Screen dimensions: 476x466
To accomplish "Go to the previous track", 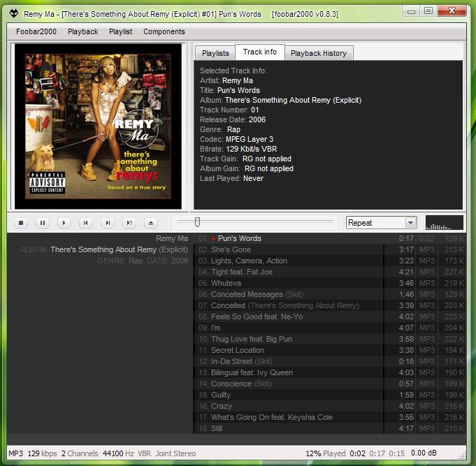I will click(85, 223).
